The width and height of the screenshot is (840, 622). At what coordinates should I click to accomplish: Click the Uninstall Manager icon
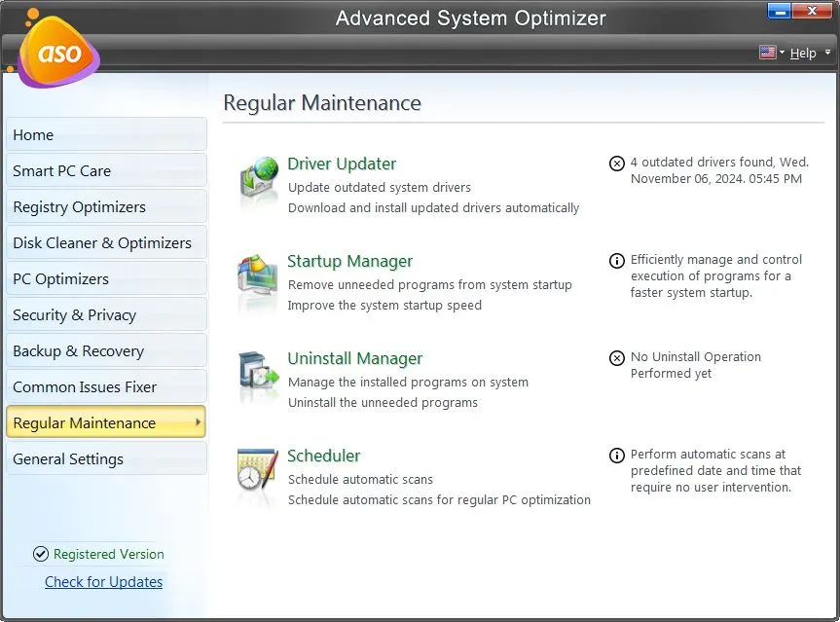click(x=258, y=379)
